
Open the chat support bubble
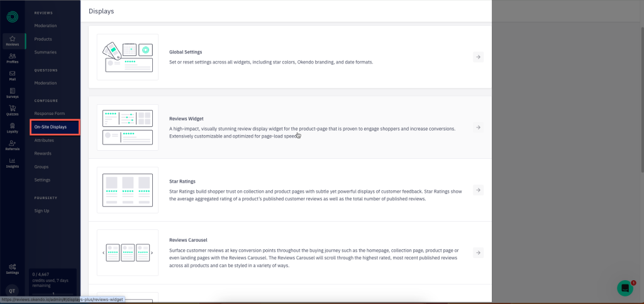[x=625, y=288]
